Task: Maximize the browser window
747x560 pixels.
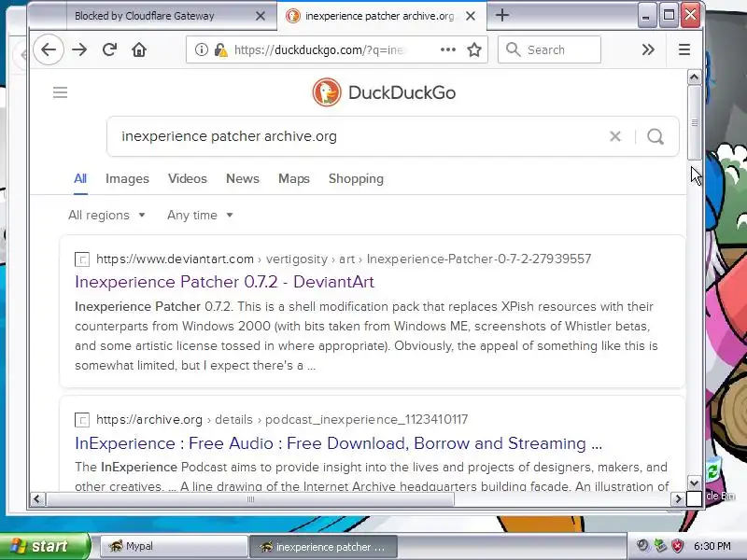Action: tap(668, 16)
